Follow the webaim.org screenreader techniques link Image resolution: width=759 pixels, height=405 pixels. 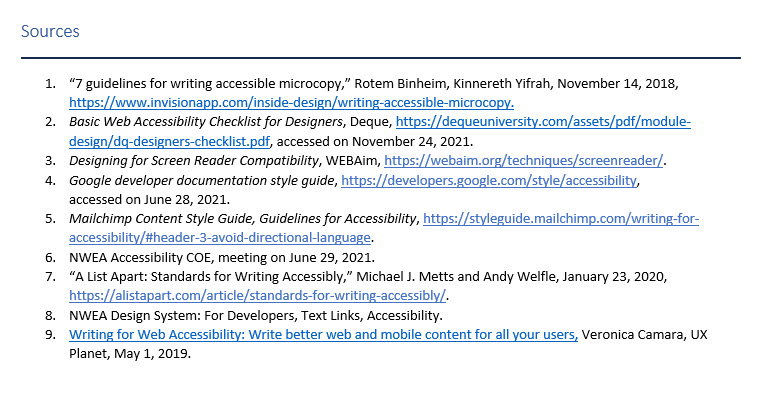coord(524,160)
